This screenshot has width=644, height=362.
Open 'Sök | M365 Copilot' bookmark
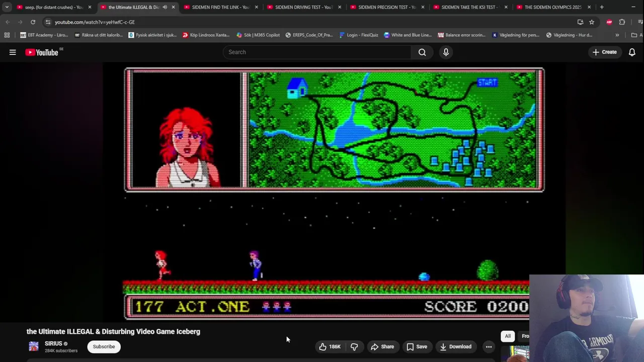pos(258,35)
